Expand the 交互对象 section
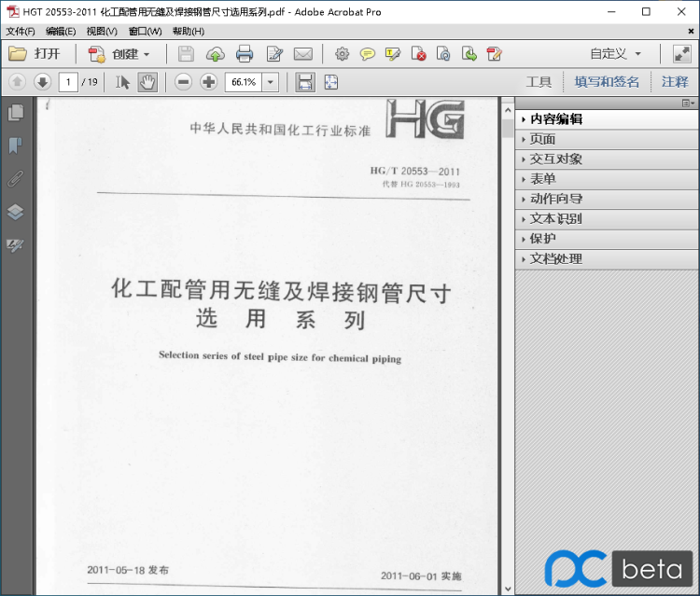The height and width of the screenshot is (596, 700). click(x=607, y=159)
